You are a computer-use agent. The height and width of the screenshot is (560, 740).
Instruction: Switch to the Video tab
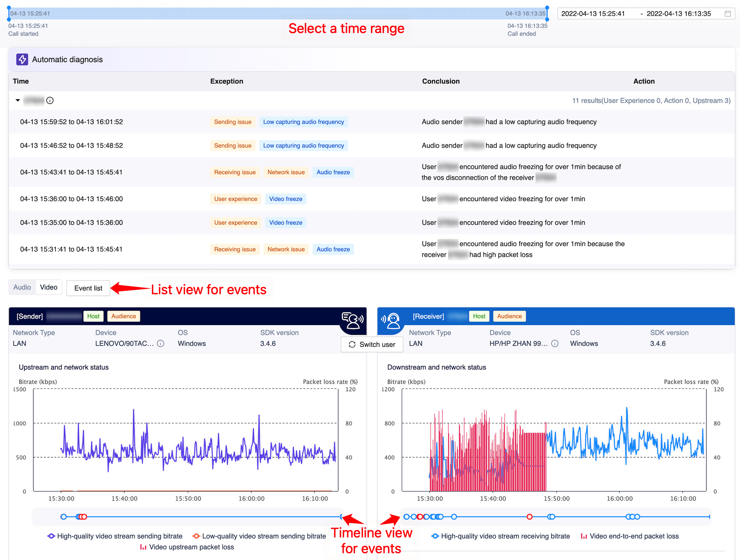[49, 287]
